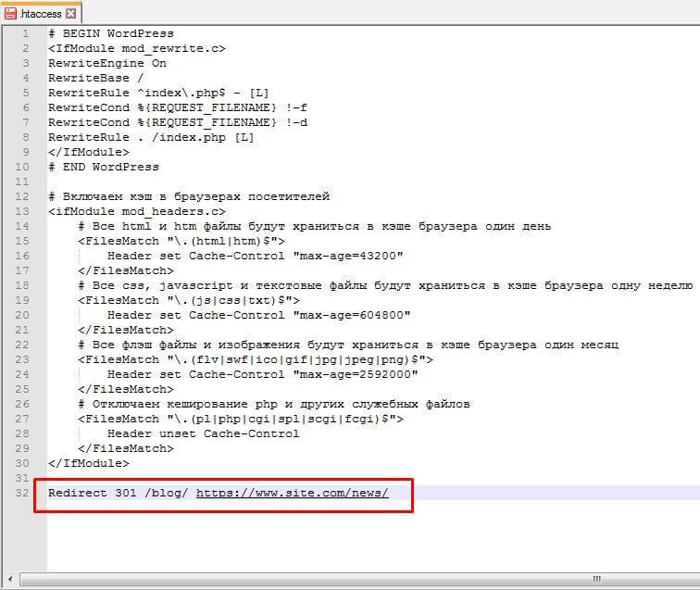Click the FilesMatch line for js|css|txt
The width and height of the screenshot is (700, 590).
coord(189,300)
